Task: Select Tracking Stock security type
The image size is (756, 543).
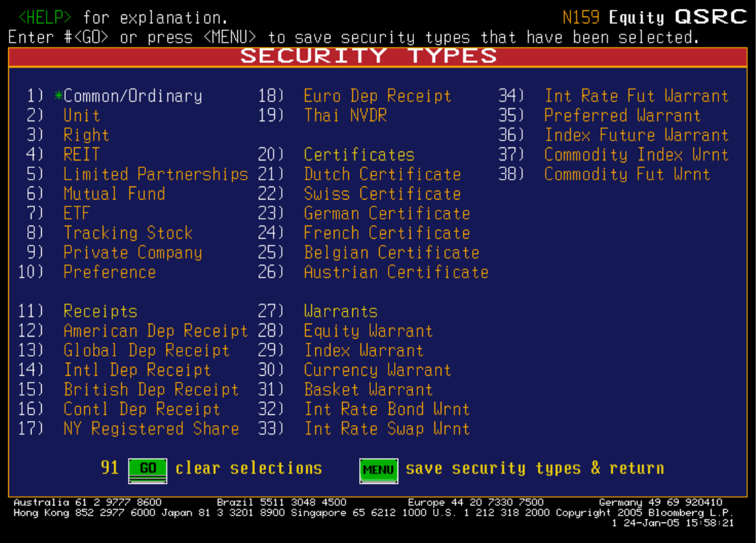Action: [128, 233]
